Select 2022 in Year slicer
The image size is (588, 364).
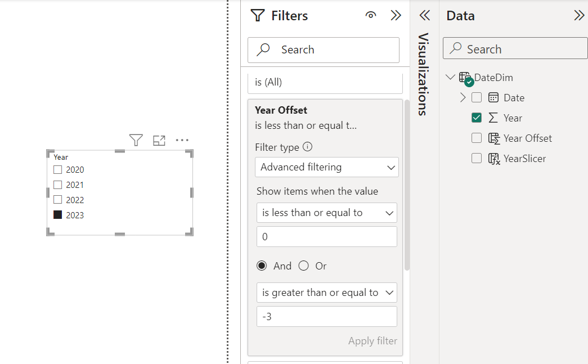[x=57, y=200]
